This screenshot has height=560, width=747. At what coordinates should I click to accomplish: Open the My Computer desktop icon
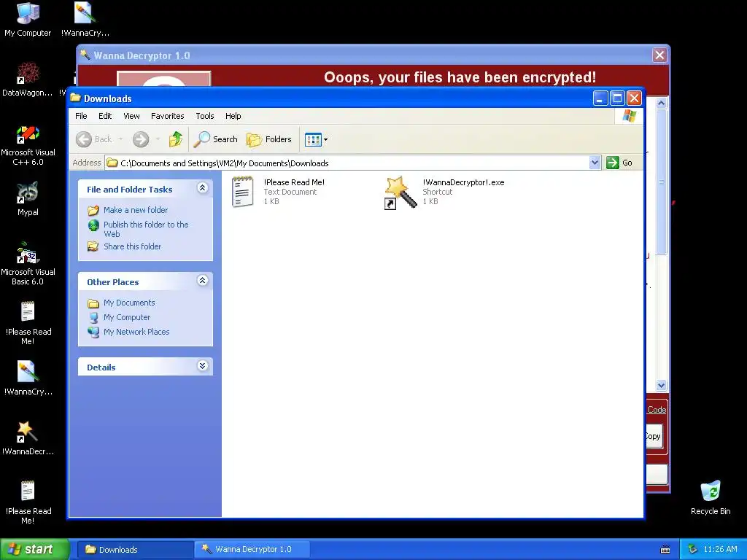pos(28,20)
